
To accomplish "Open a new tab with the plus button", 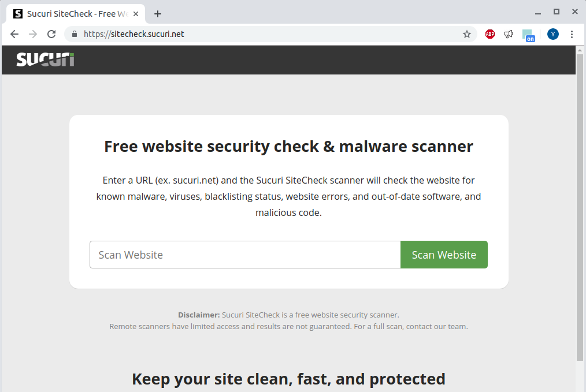I will [157, 13].
